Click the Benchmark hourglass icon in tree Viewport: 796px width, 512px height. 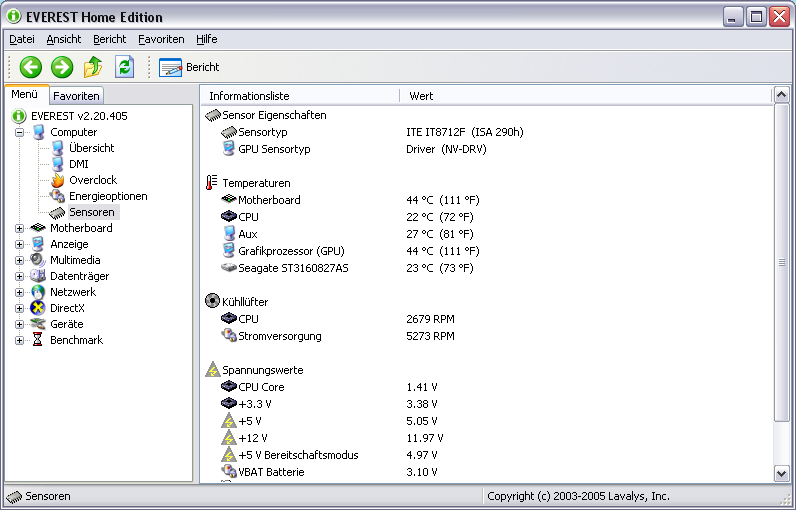[x=38, y=339]
